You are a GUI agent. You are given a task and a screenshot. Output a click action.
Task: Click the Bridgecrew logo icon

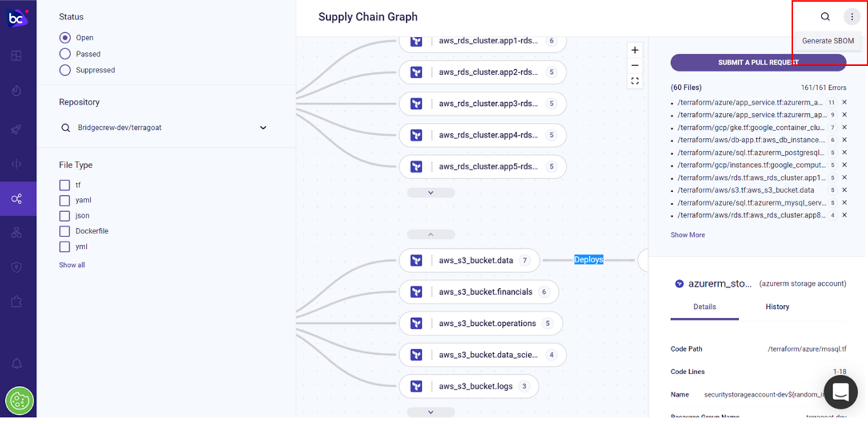(x=17, y=17)
